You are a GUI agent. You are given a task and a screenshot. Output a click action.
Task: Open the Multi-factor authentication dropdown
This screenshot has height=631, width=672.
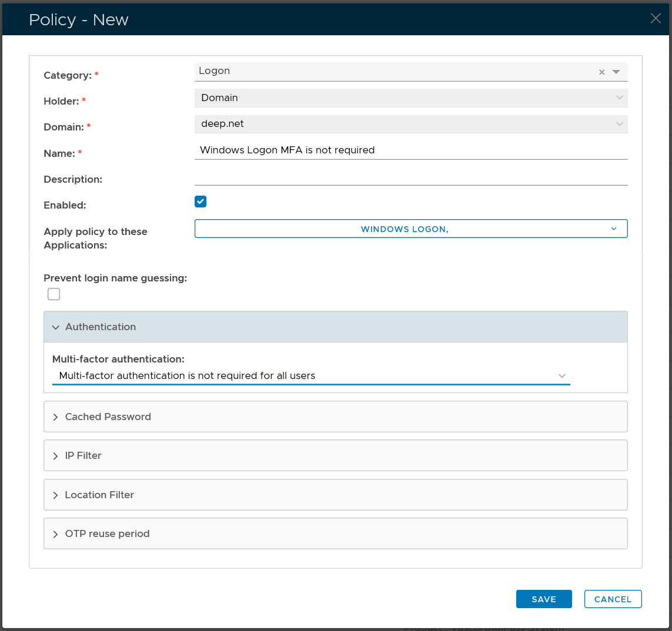310,376
